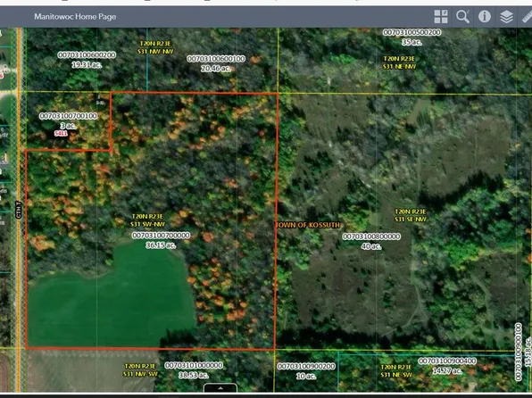Open the basemap gallery grid icon
The width and height of the screenshot is (532, 398).
pos(441,17)
